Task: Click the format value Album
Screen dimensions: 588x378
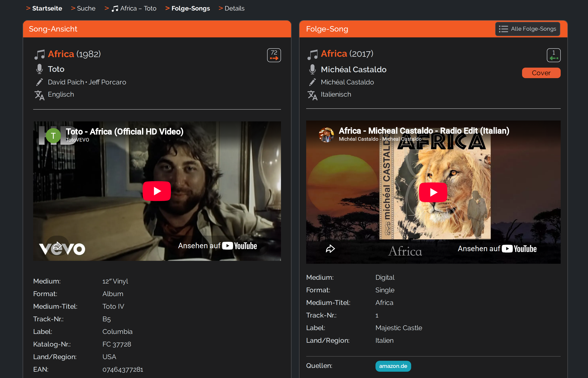Action: coord(113,294)
